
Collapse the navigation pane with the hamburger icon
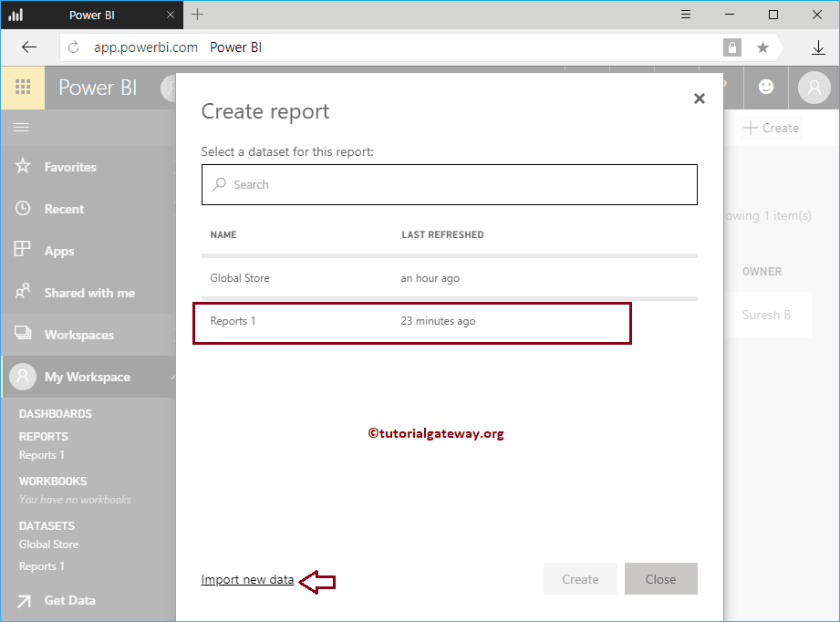click(x=21, y=127)
